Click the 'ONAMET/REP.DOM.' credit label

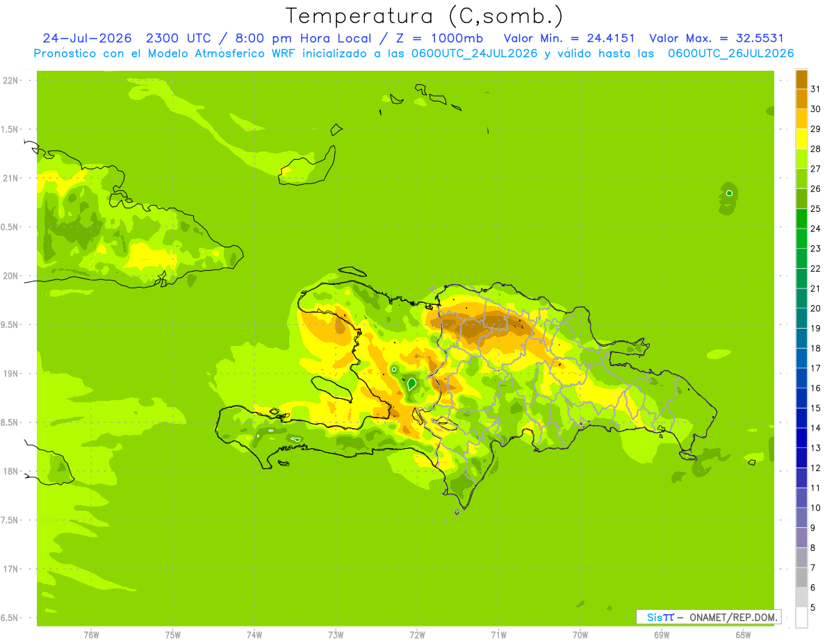click(x=732, y=617)
